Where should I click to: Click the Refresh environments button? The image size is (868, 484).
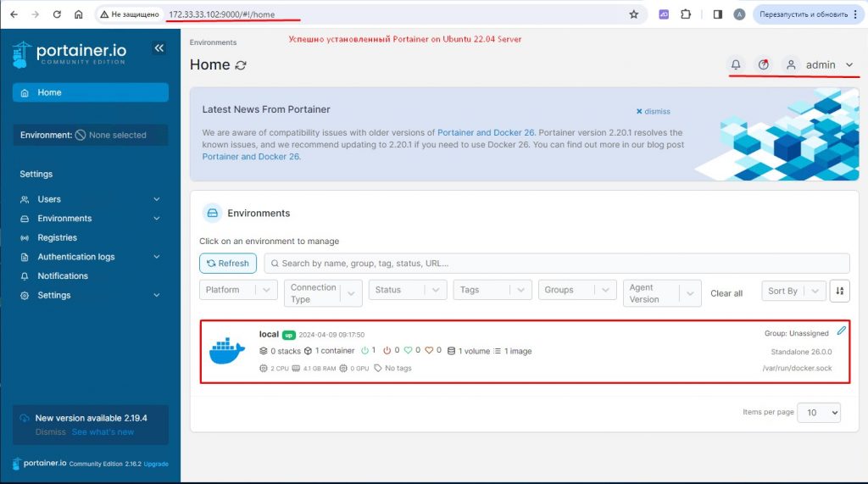228,264
